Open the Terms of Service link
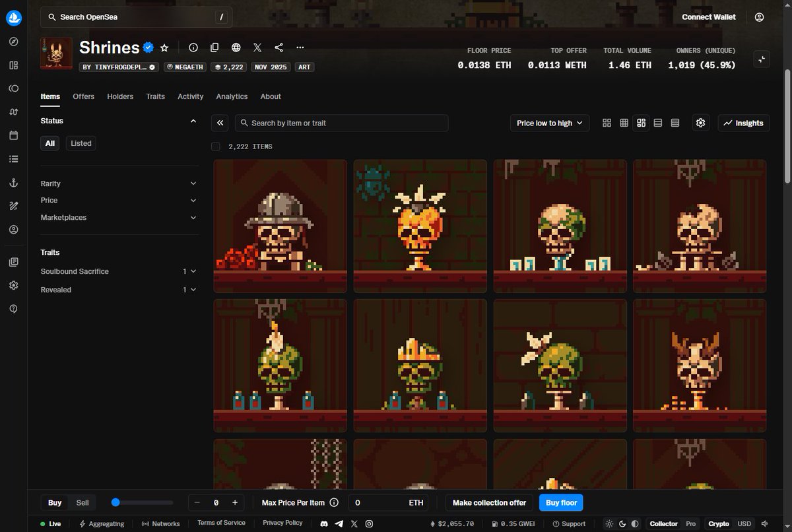Viewport: 792px width, 532px height. 221,523
